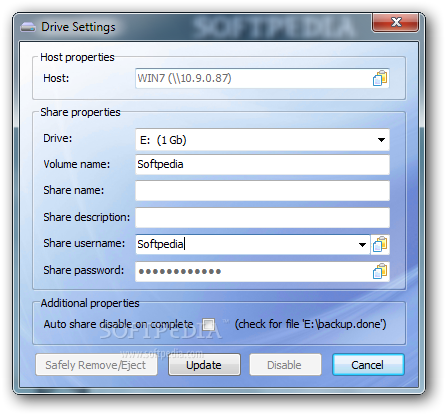This screenshot has height=415, width=446.
Task: Click the "Share password:" label
Action: pyautogui.click(x=83, y=270)
